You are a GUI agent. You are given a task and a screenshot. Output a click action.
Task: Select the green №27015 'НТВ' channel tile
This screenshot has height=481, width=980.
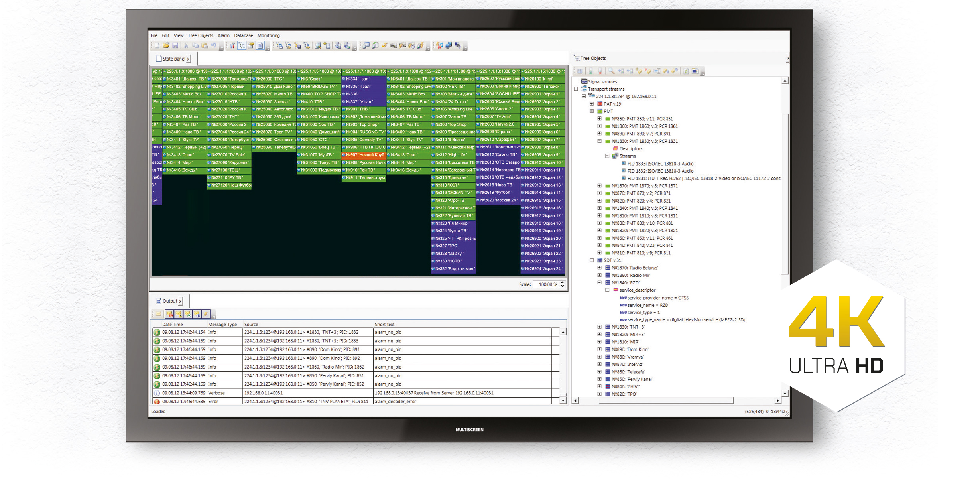tap(229, 102)
